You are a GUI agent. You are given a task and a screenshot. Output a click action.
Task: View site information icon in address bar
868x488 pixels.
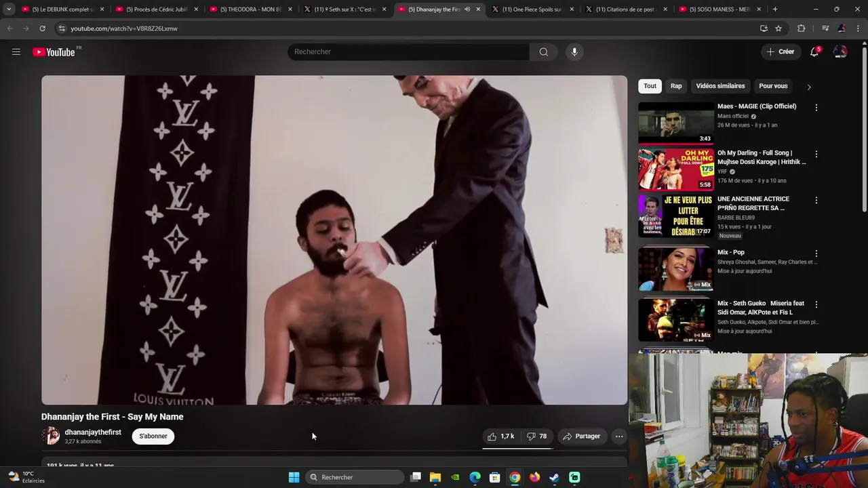(62, 28)
